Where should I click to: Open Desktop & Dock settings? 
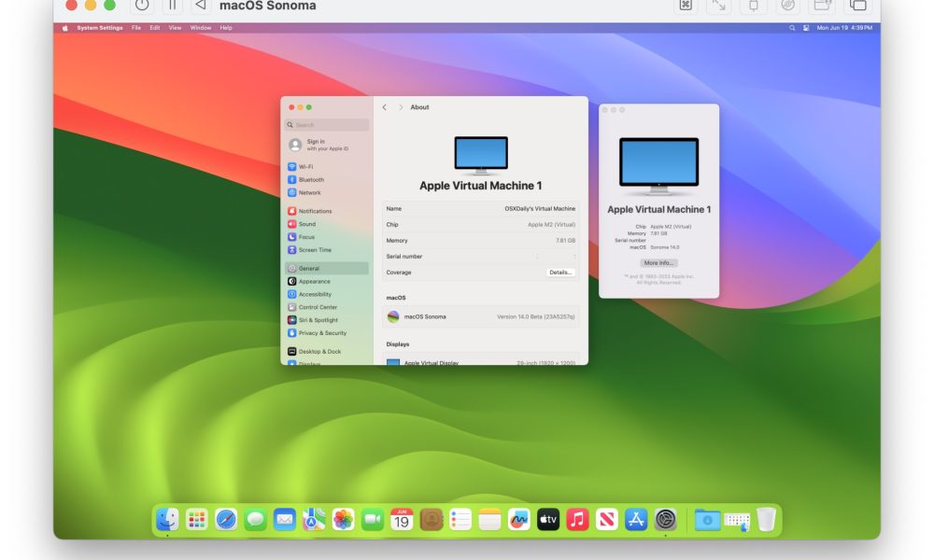[x=327, y=352]
